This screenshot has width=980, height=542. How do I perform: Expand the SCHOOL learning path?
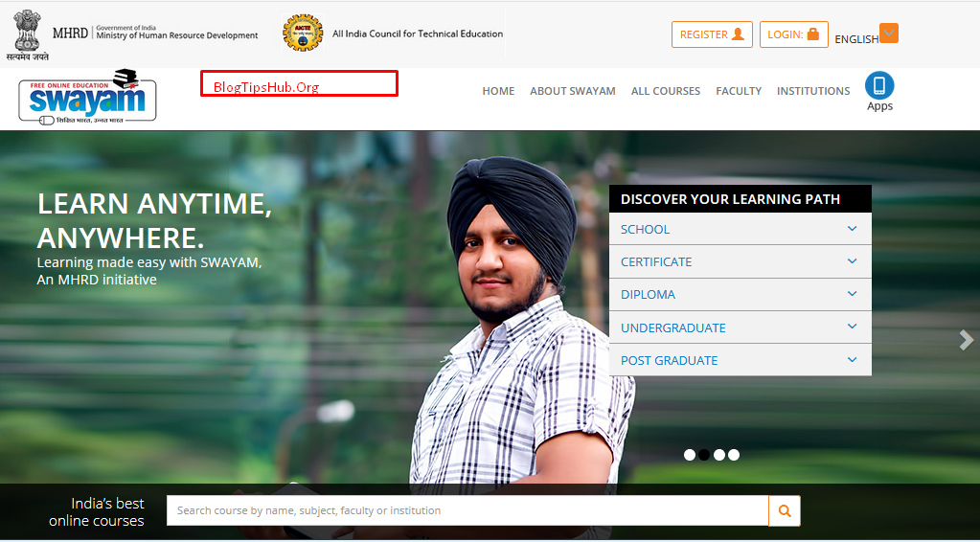tap(740, 229)
